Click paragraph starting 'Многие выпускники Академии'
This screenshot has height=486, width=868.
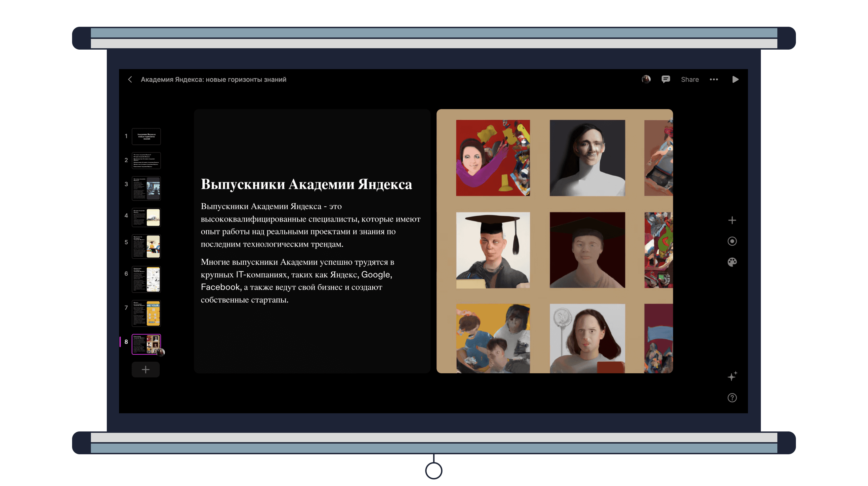tap(298, 281)
